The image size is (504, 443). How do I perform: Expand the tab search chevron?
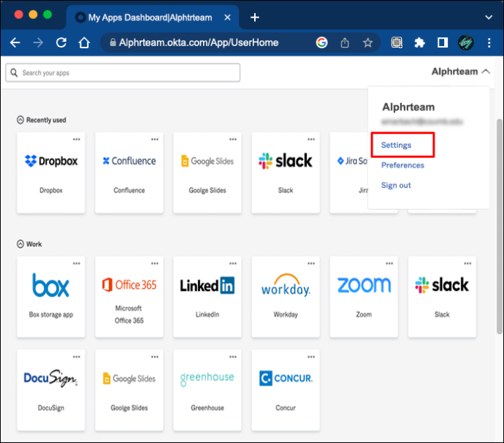pos(489,18)
